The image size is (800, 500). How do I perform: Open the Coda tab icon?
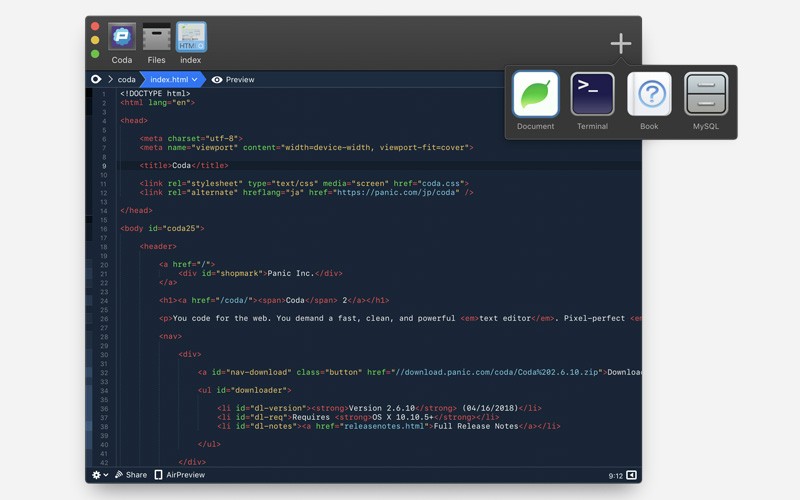(121, 37)
